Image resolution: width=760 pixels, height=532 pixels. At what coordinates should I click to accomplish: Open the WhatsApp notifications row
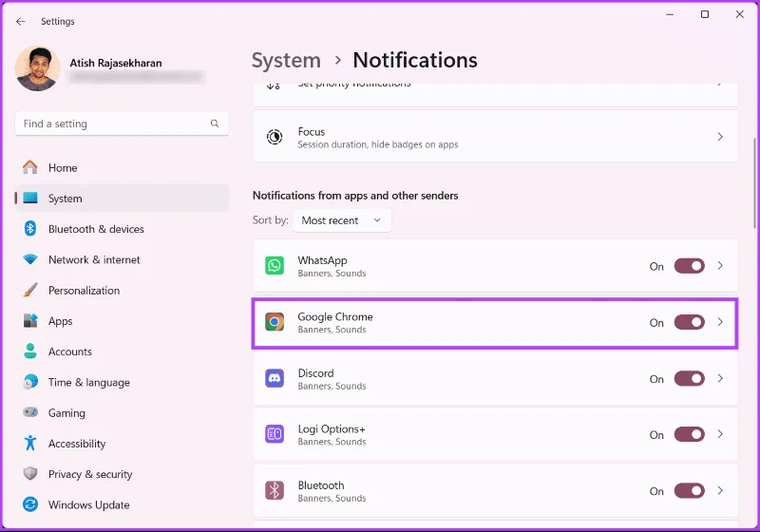[x=495, y=265]
